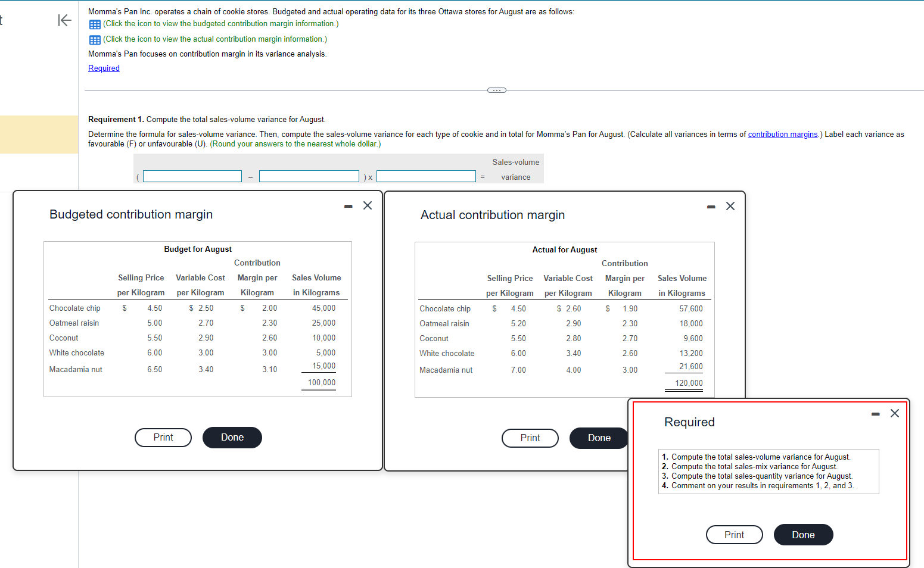Image resolution: width=924 pixels, height=568 pixels.
Task: Minimize the Actual contribution margin dialog
Action: coord(711,207)
